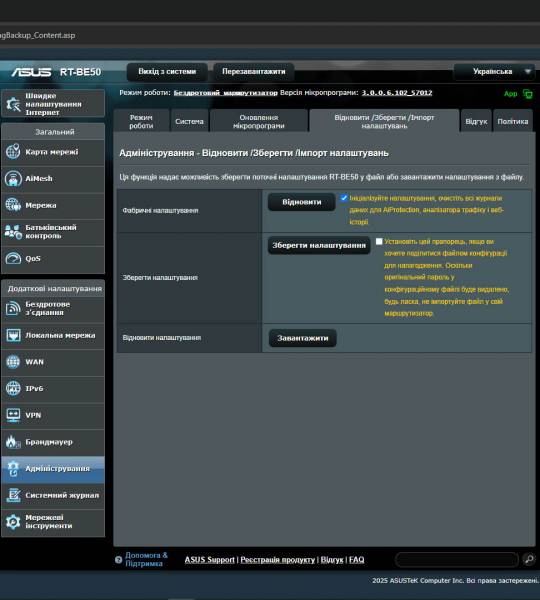
Task: Click the Відновити factory reset button
Action: [302, 202]
